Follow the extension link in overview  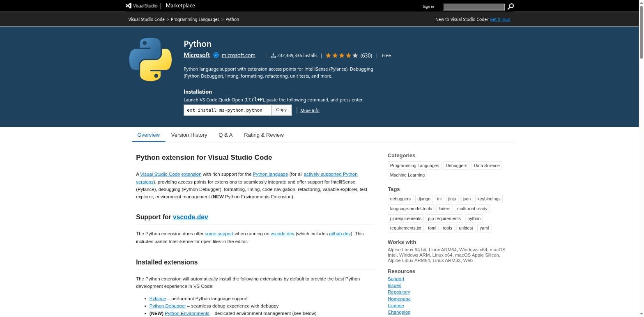click(x=191, y=174)
